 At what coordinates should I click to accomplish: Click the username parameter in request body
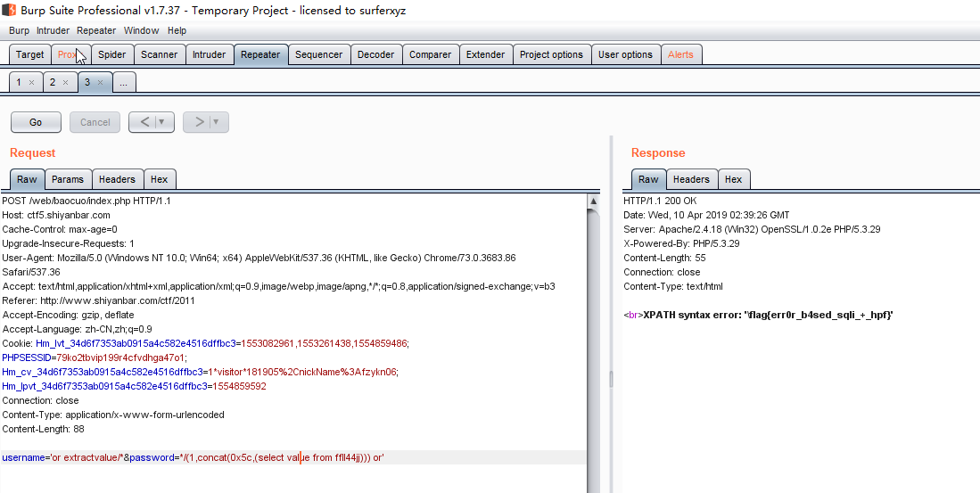[22, 458]
